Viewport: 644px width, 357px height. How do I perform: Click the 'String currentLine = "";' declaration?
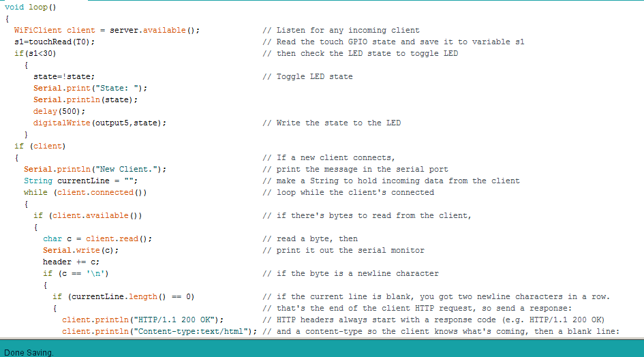point(80,181)
